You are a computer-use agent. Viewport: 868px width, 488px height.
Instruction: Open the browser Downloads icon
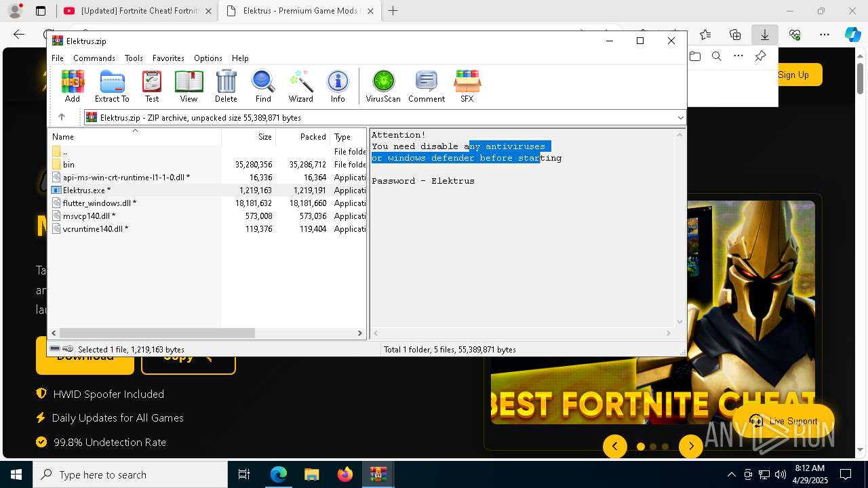764,35
